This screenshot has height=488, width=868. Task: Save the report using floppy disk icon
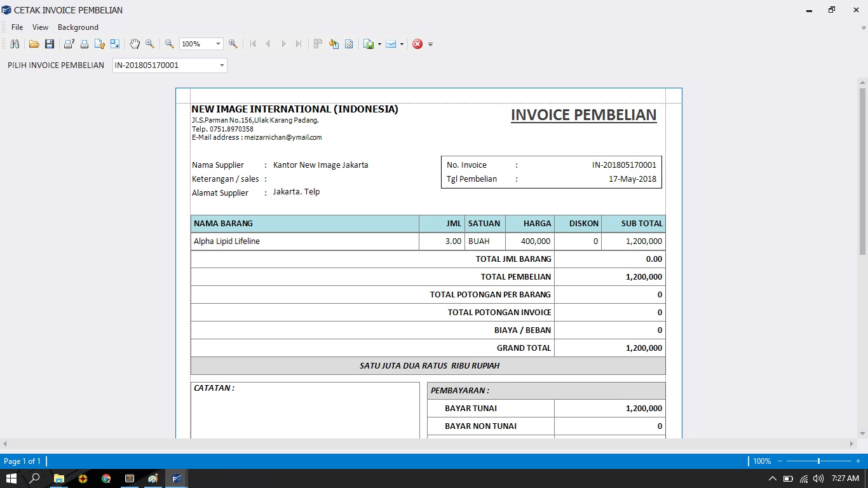click(49, 44)
